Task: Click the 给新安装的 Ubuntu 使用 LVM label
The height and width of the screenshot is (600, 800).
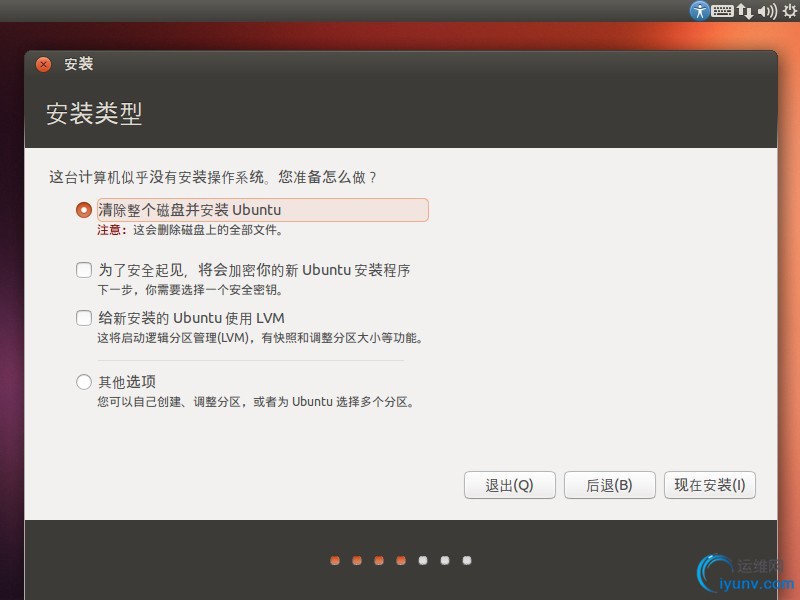Action: [191, 318]
